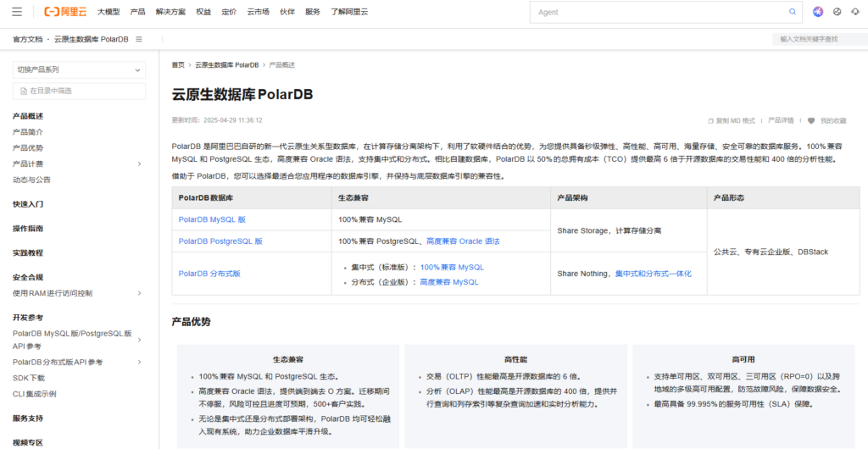Focus the 在目录中筛选 filter field
The width and height of the screenshot is (868, 449).
coord(79,91)
